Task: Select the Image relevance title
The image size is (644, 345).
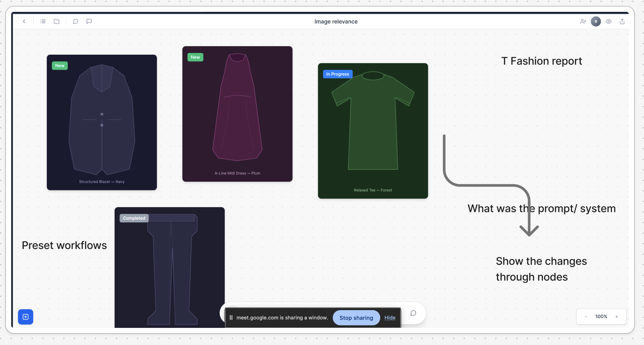Action: click(336, 21)
